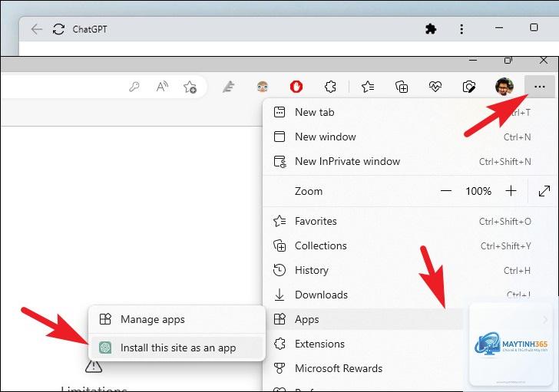
Task: Click the warning triangle above Limitations
Action: [94, 367]
